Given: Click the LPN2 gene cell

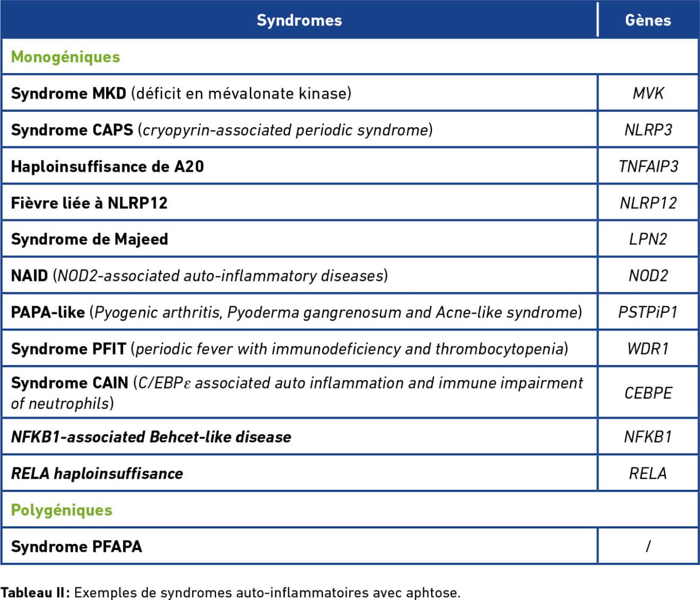Looking at the screenshot, I should (647, 239).
